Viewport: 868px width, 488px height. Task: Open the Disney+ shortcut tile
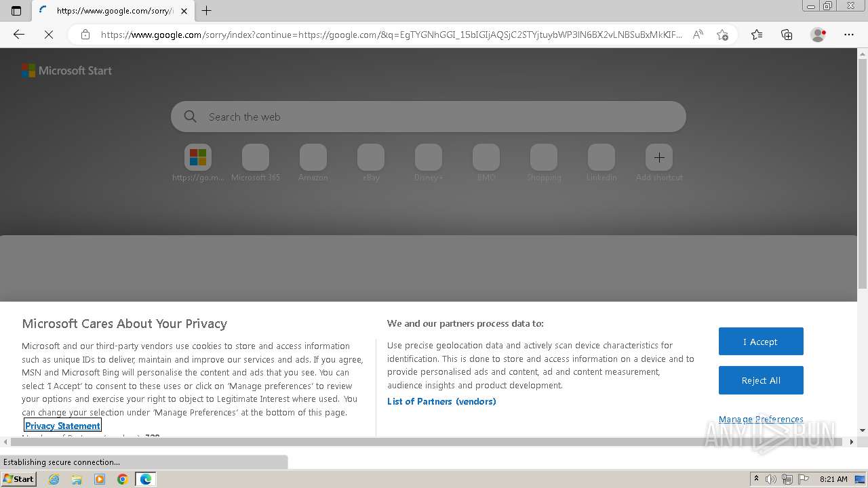tap(429, 163)
